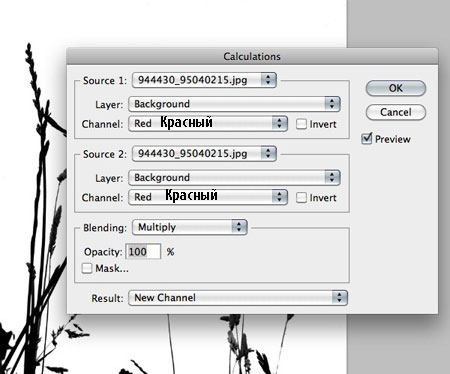Image resolution: width=450 pixels, height=374 pixels.
Task: Open the Result dropdown showing New Channel
Action: 238,298
